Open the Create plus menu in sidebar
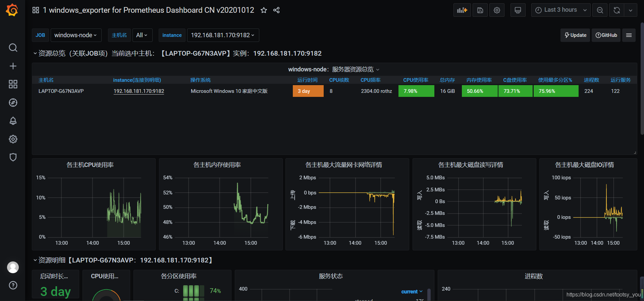This screenshot has width=644, height=301. tap(13, 66)
